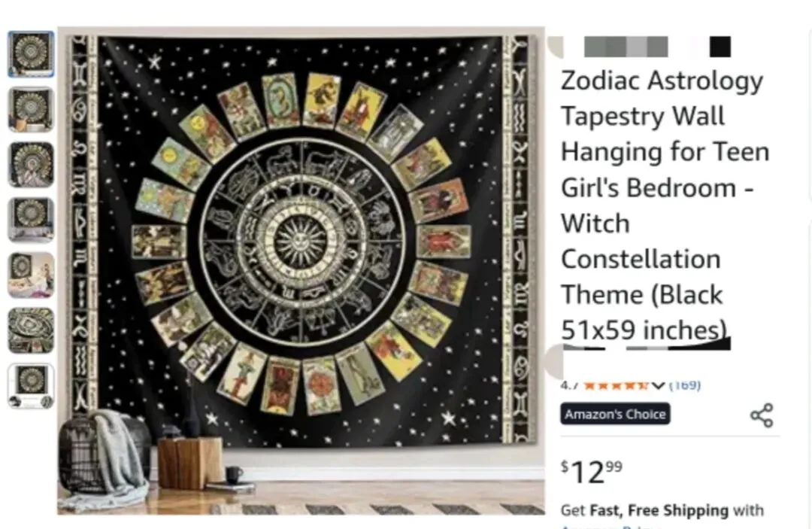Image resolution: width=812 pixels, height=529 pixels.
Task: Select the second product thumbnail
Action: [31, 110]
